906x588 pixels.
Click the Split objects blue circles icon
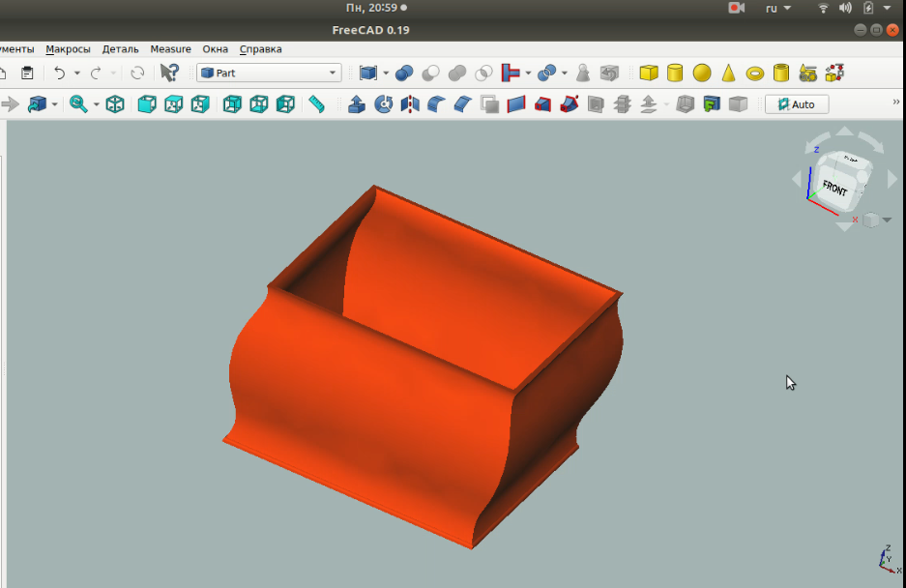[546, 73]
